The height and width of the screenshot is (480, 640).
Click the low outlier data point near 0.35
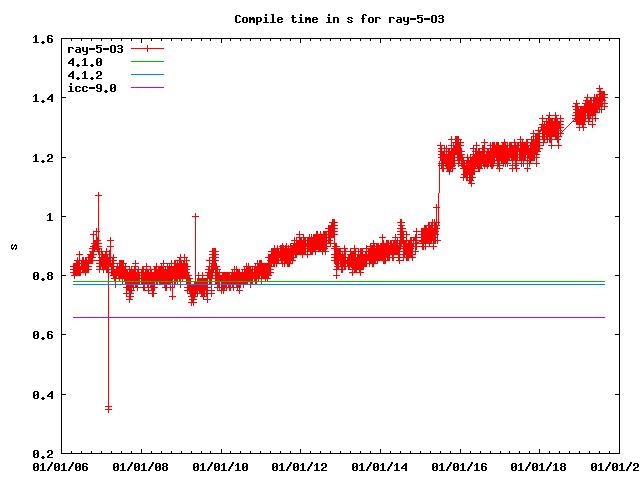coord(108,407)
